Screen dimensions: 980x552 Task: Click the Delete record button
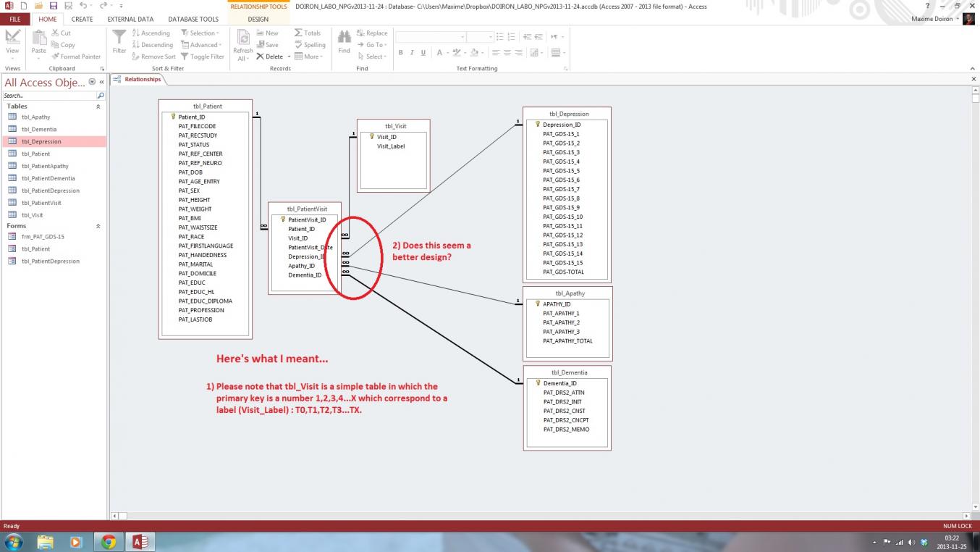coord(269,57)
